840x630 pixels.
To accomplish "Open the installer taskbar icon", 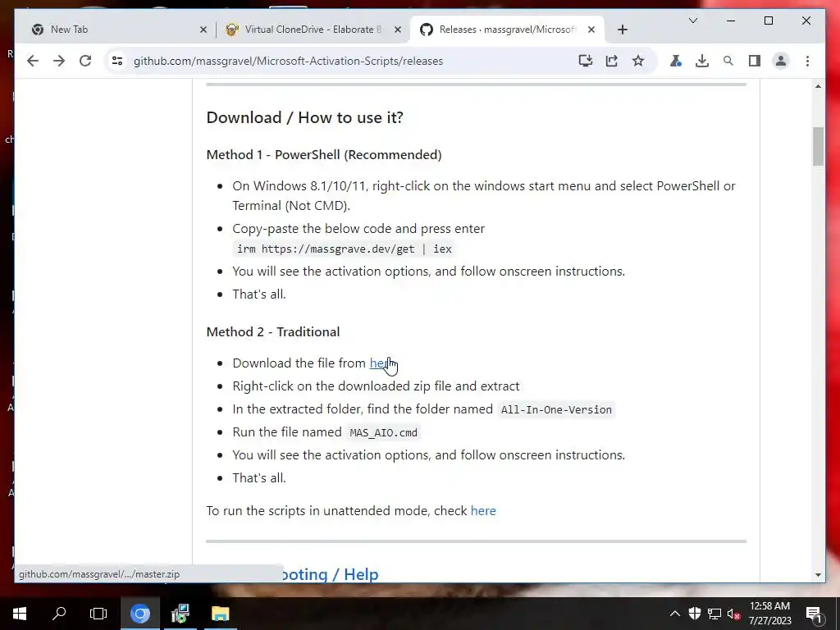I will (180, 614).
